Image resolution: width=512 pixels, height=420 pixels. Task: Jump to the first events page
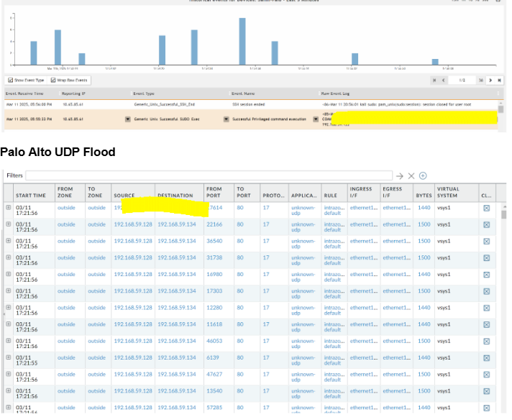tap(434, 80)
